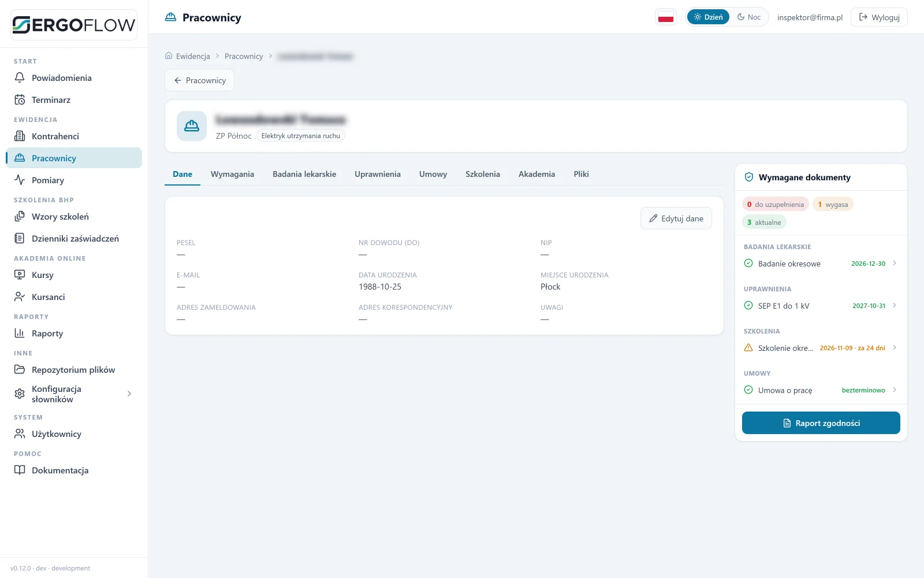Switch to Noc dark mode
This screenshot has width=924, height=578.
click(749, 17)
